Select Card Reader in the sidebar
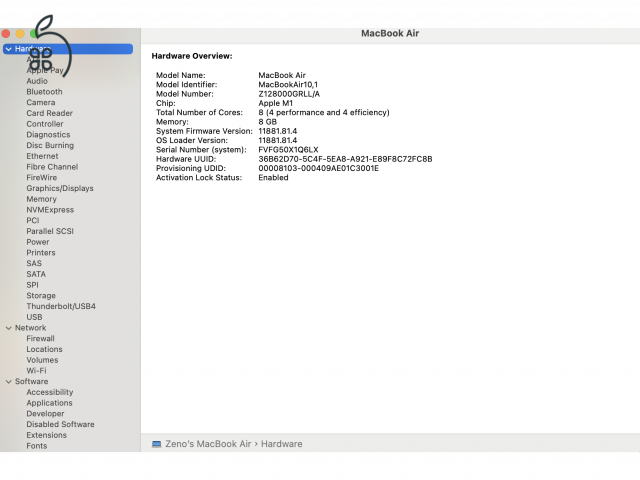The height and width of the screenshot is (480, 640). pos(49,113)
